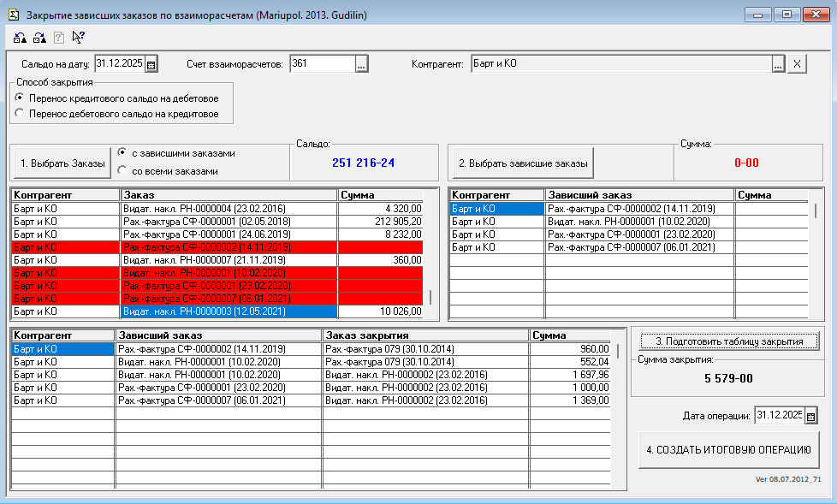The width and height of the screenshot is (837, 504).
Task: Click 'Заказ' column header in orders table
Action: (x=229, y=195)
